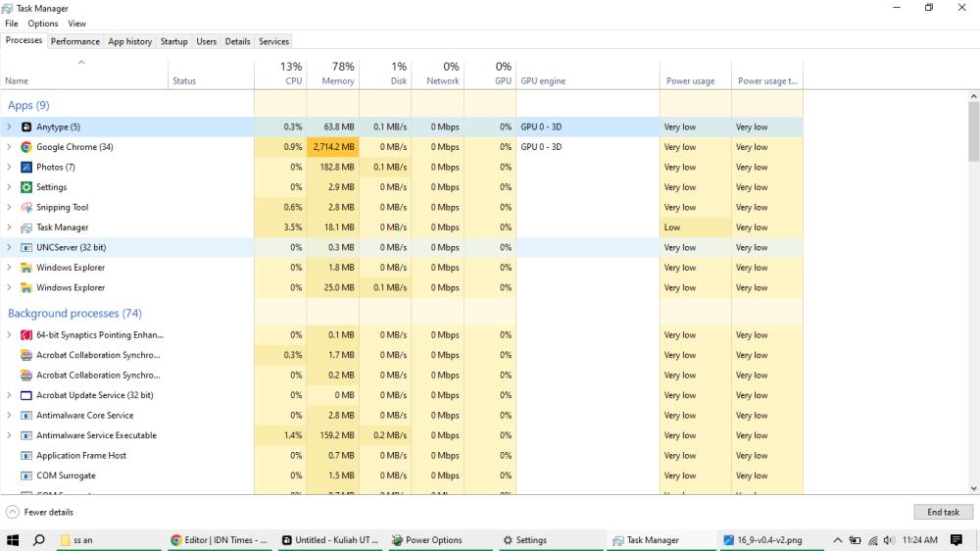This screenshot has height=551, width=980.
Task: Switch to the Performance tab
Action: (x=75, y=41)
